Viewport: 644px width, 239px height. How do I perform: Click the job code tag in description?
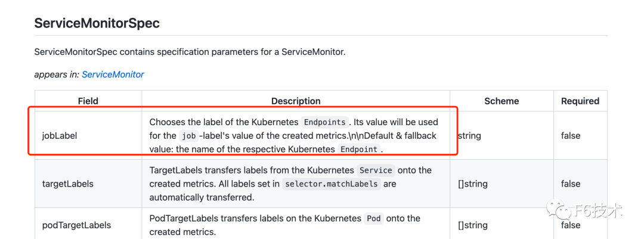(x=188, y=136)
